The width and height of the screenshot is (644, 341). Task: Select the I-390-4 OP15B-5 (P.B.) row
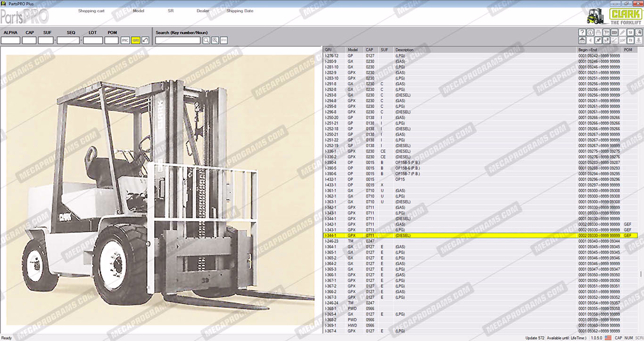click(x=480, y=162)
